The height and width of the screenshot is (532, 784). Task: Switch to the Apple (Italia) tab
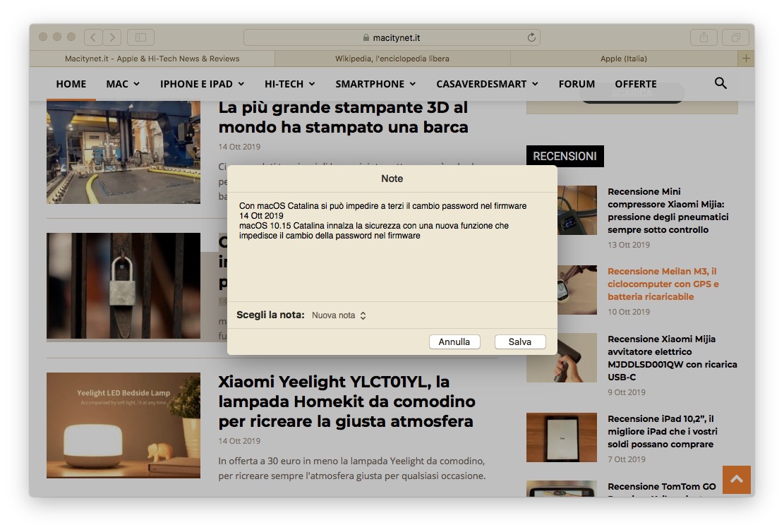coord(624,59)
